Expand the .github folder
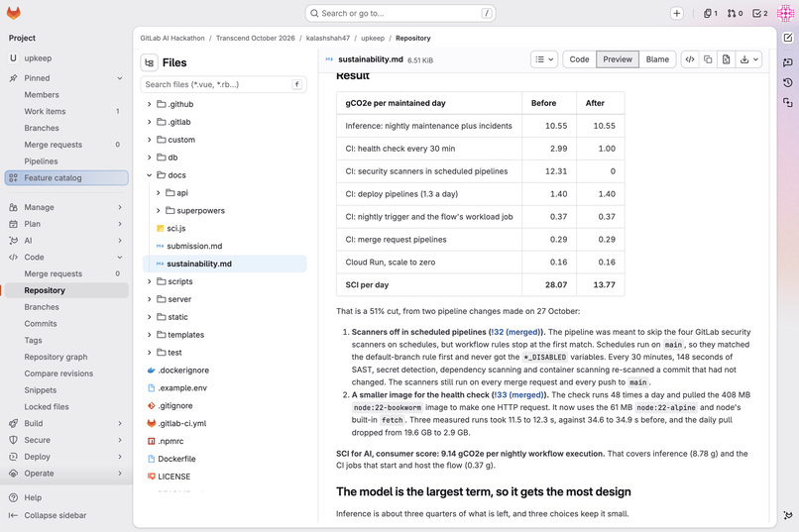Image resolution: width=799 pixels, height=532 pixels. pyautogui.click(x=149, y=104)
